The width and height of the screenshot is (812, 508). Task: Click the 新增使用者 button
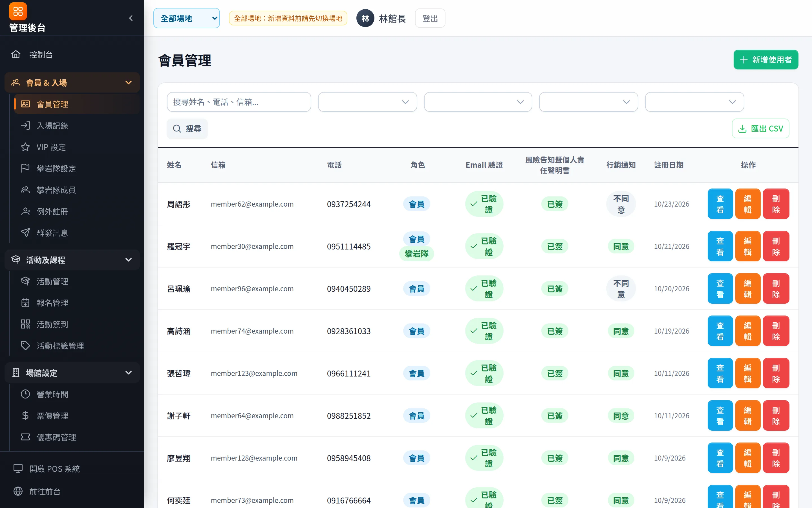(x=766, y=60)
